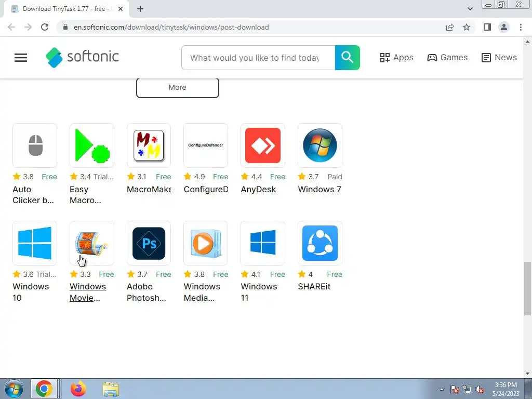
Task: Click the muted volume tray icon
Action: coord(480,389)
